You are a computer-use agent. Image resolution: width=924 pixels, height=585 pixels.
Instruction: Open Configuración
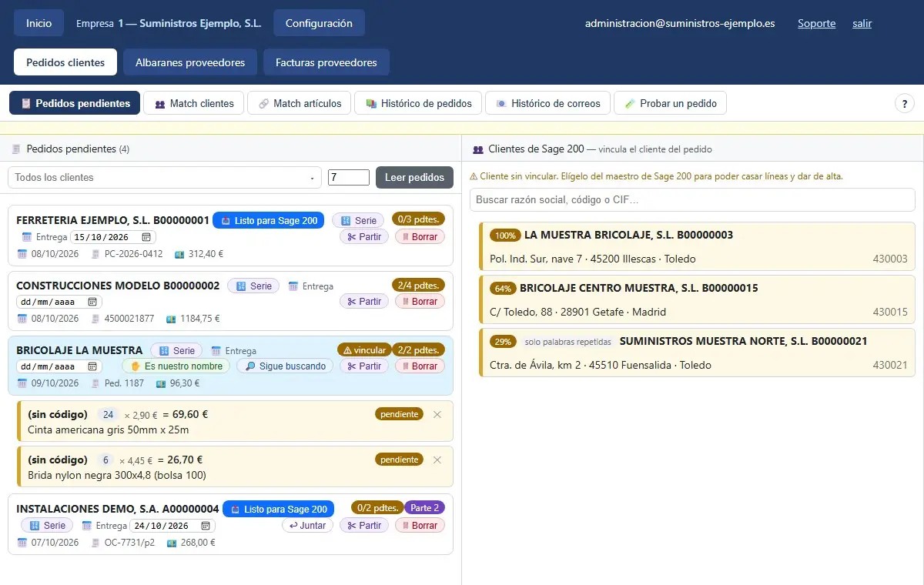pyautogui.click(x=319, y=23)
